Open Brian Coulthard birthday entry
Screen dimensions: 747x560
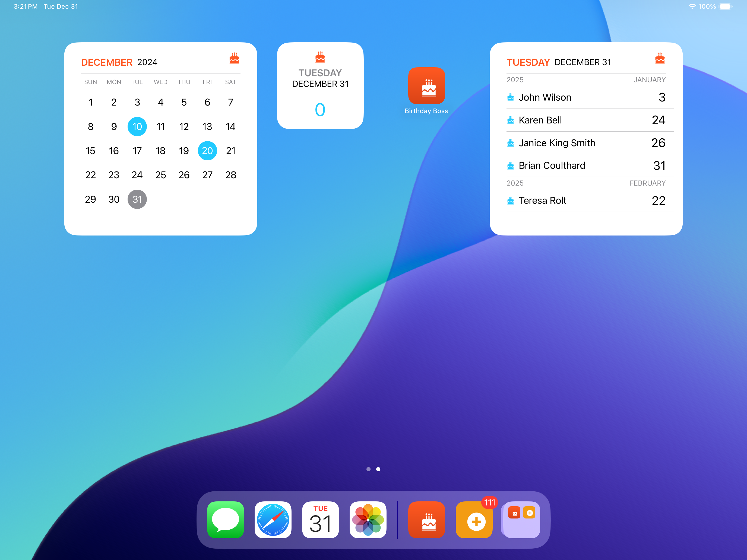pos(590,166)
